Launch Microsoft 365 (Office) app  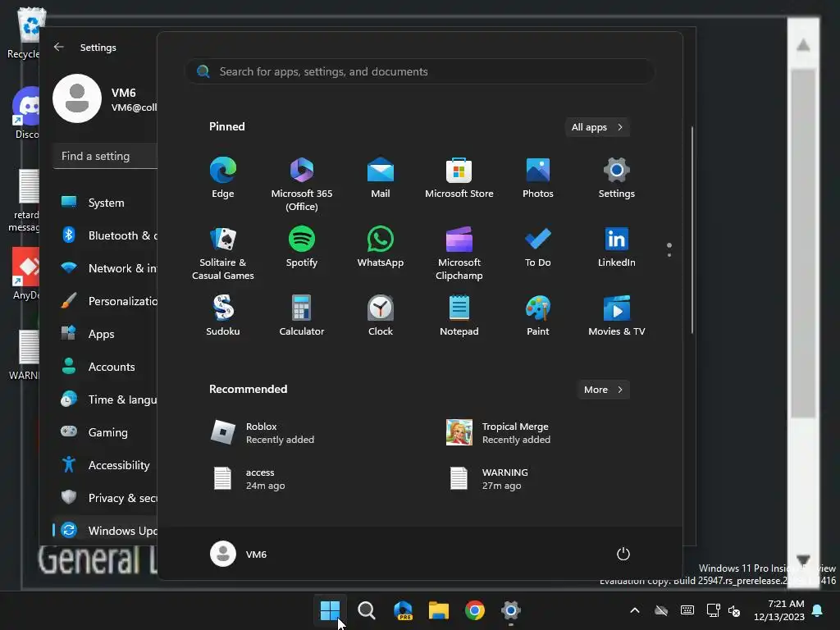(x=302, y=185)
